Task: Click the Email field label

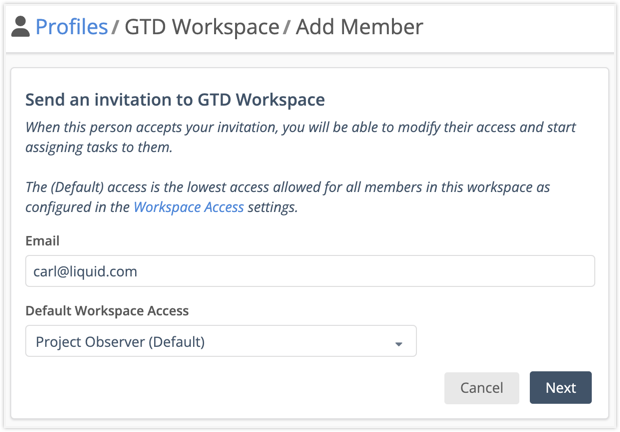Action: (x=42, y=240)
